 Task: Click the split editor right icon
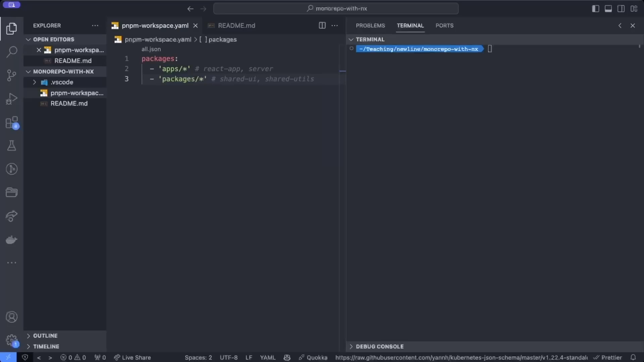322,25
